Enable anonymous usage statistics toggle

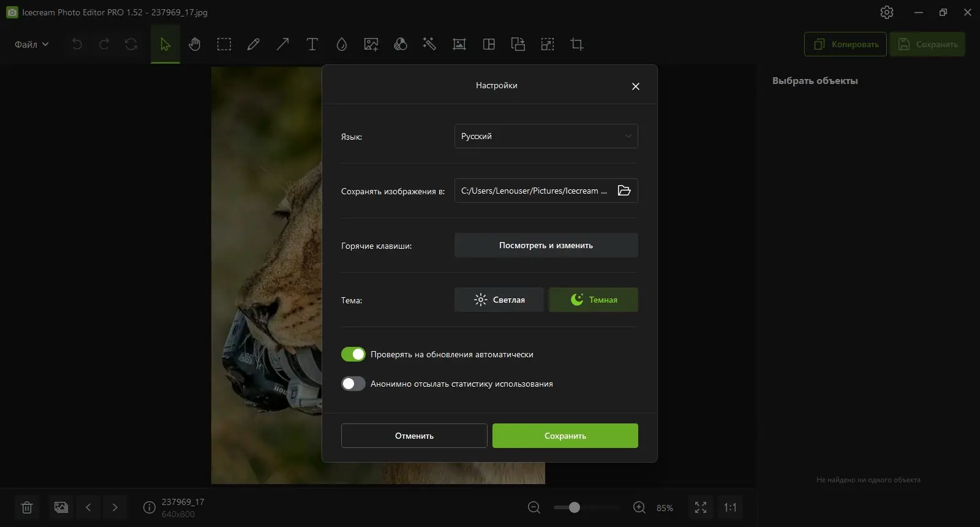tap(353, 384)
